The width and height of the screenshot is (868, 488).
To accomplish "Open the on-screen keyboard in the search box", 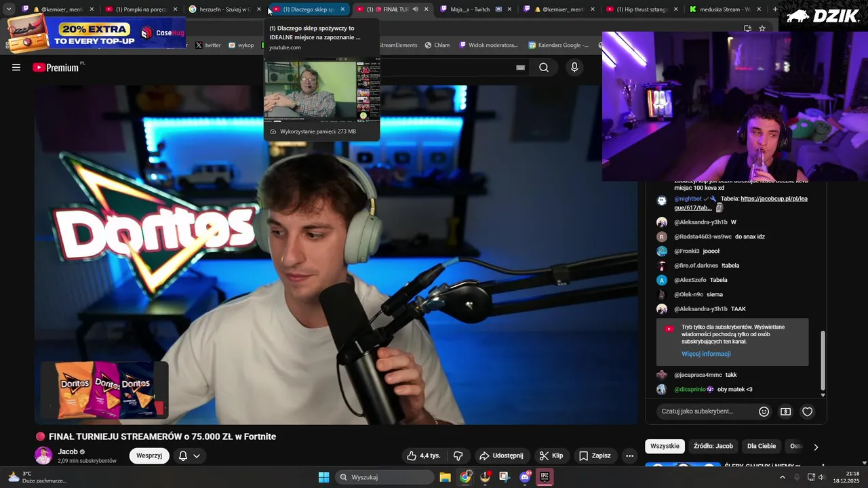I will coord(520,67).
